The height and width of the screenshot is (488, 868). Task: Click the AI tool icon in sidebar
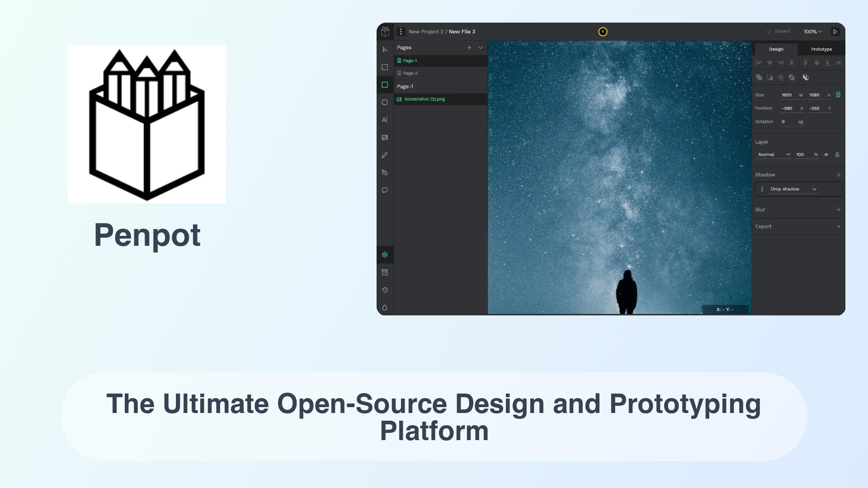pos(385,120)
